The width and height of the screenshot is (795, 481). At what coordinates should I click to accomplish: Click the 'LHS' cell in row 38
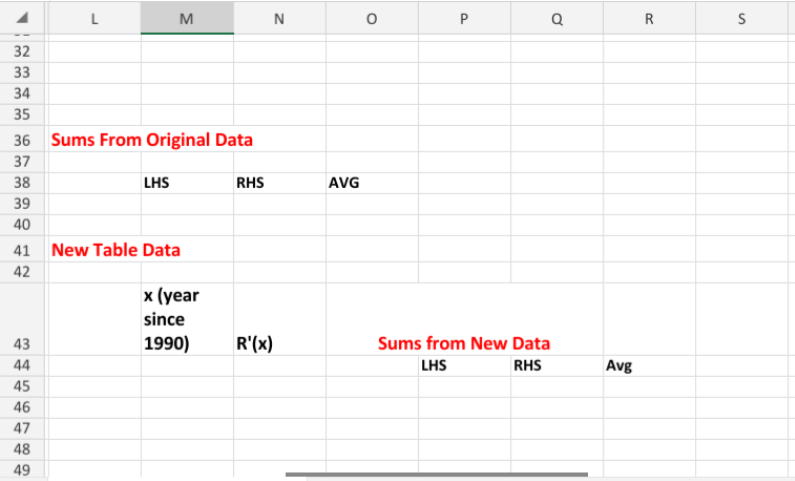(x=187, y=183)
